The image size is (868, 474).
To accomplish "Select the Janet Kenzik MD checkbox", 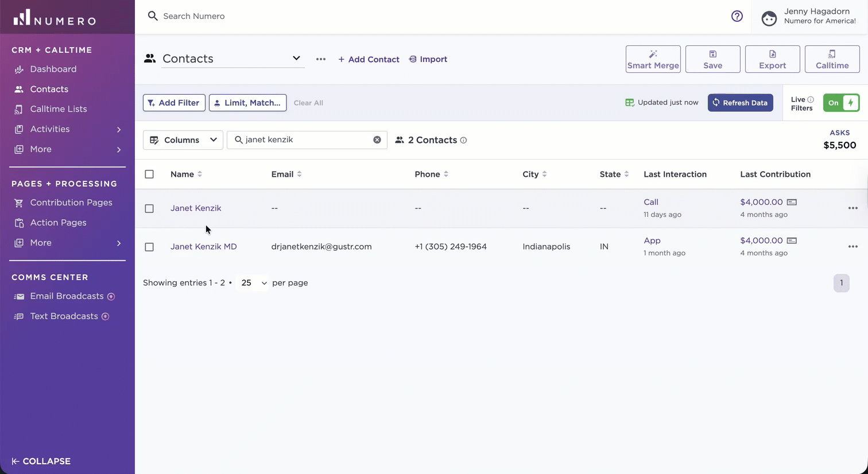I will [x=149, y=247].
